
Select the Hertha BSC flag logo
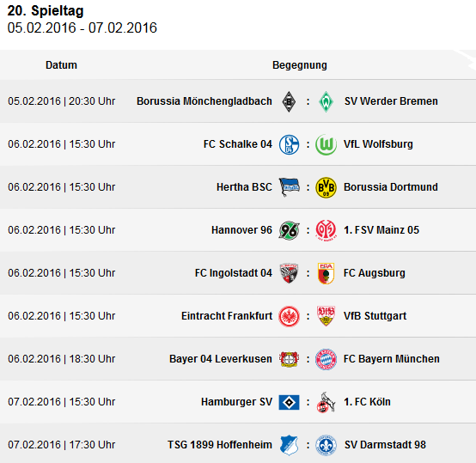289,187
